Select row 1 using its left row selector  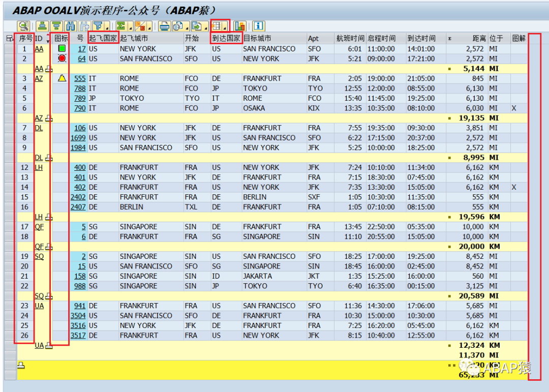point(10,49)
